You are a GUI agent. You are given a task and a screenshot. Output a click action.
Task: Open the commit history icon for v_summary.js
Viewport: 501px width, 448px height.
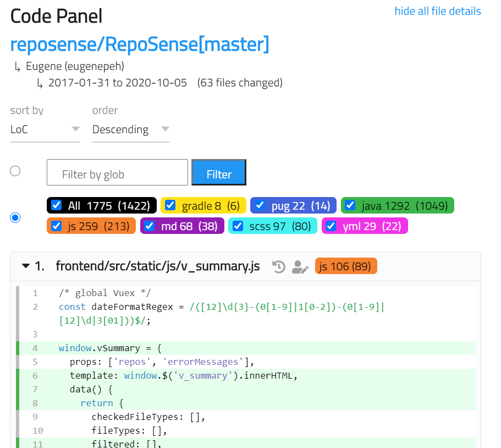coord(279,266)
